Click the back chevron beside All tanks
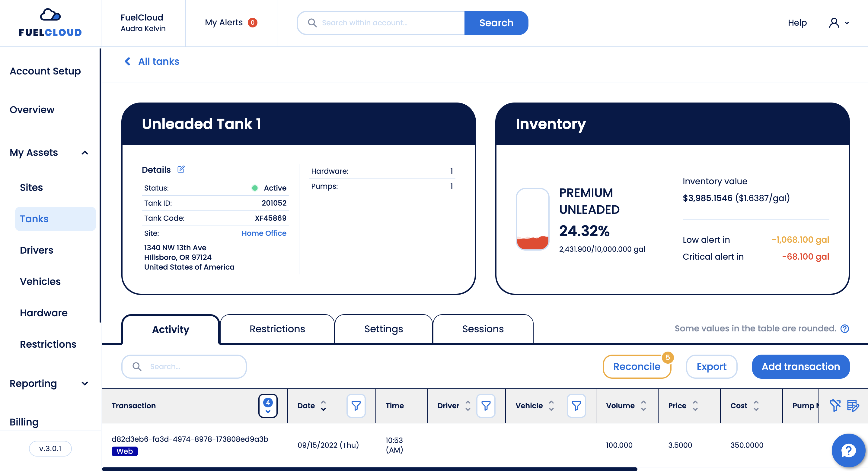 tap(127, 61)
